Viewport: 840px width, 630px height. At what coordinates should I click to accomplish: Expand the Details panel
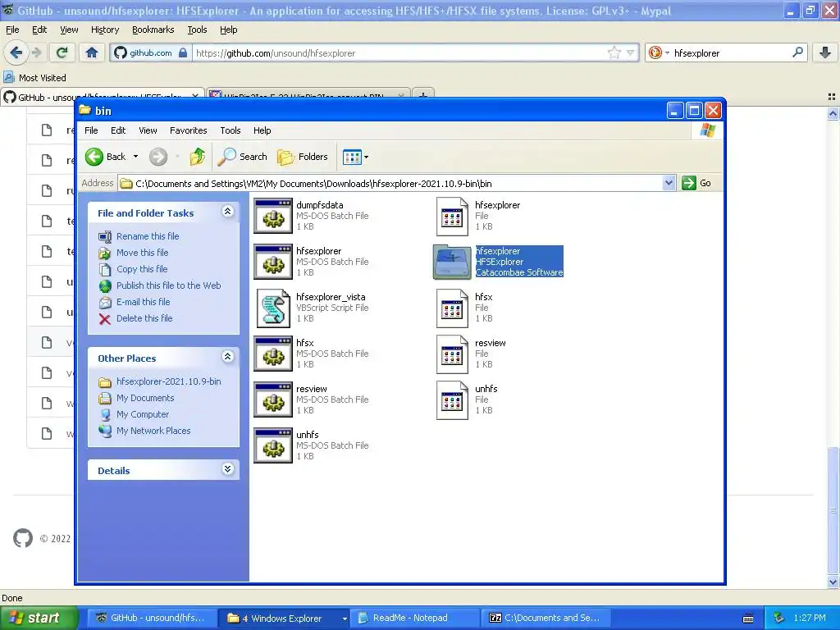point(227,469)
